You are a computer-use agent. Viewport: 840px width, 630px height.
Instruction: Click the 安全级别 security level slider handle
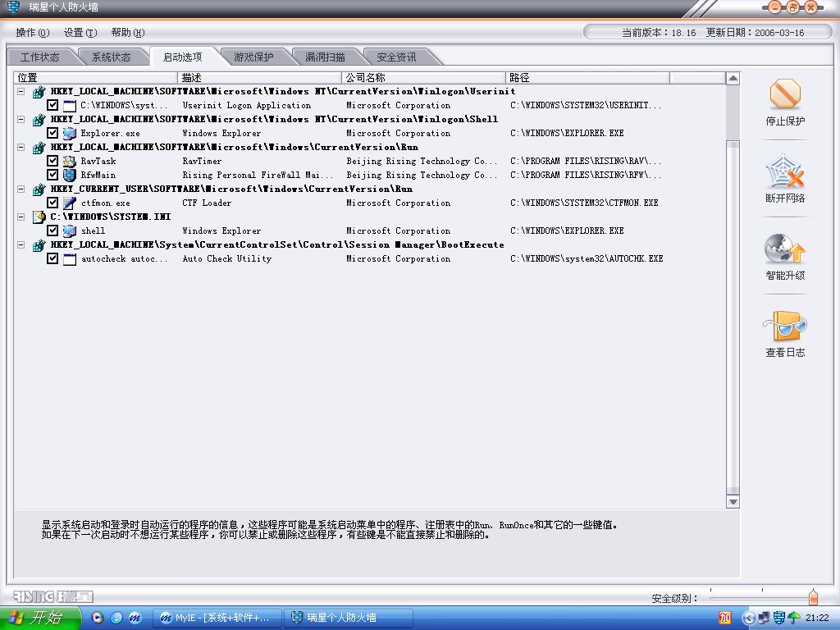click(x=813, y=596)
